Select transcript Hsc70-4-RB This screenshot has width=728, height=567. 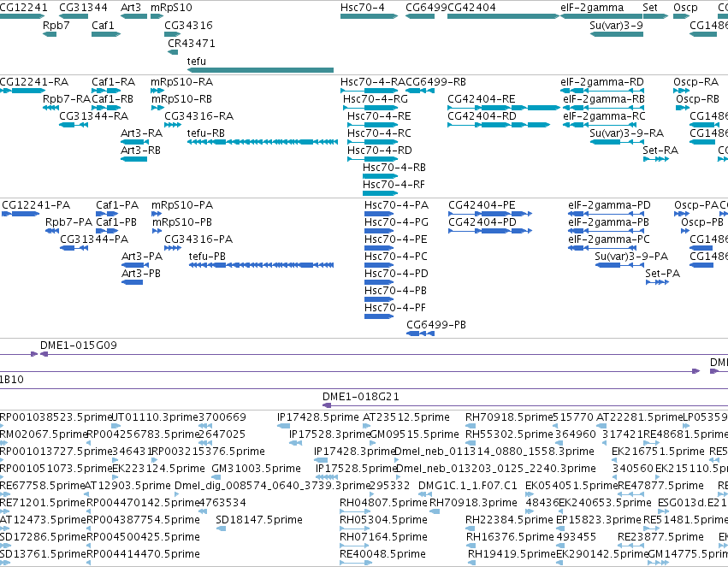point(380,176)
